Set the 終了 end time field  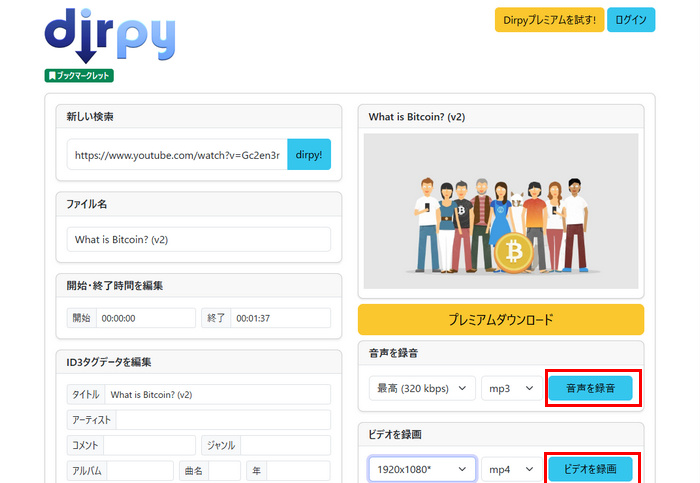coord(280,318)
